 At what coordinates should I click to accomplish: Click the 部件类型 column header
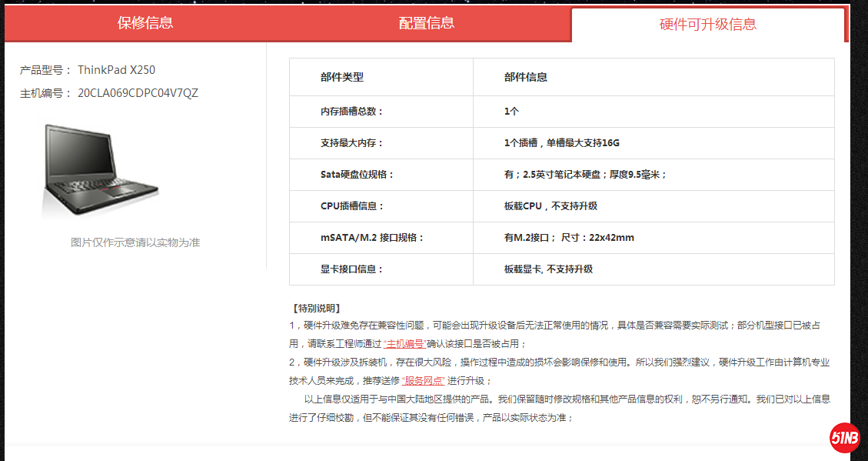pos(342,77)
